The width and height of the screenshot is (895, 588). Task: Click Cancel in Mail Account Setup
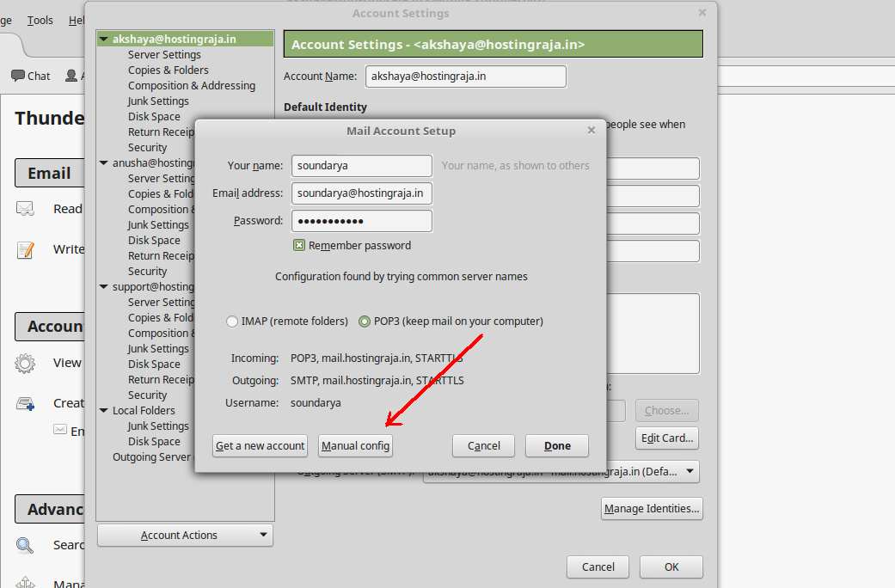point(483,446)
